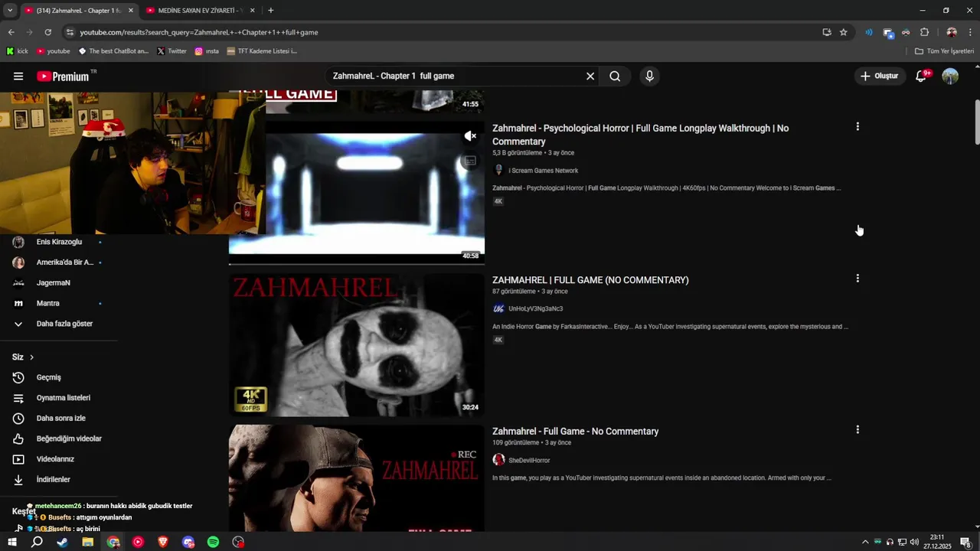This screenshot has height=551, width=980.
Task: Open Spotify from the taskbar
Action: tap(214, 542)
